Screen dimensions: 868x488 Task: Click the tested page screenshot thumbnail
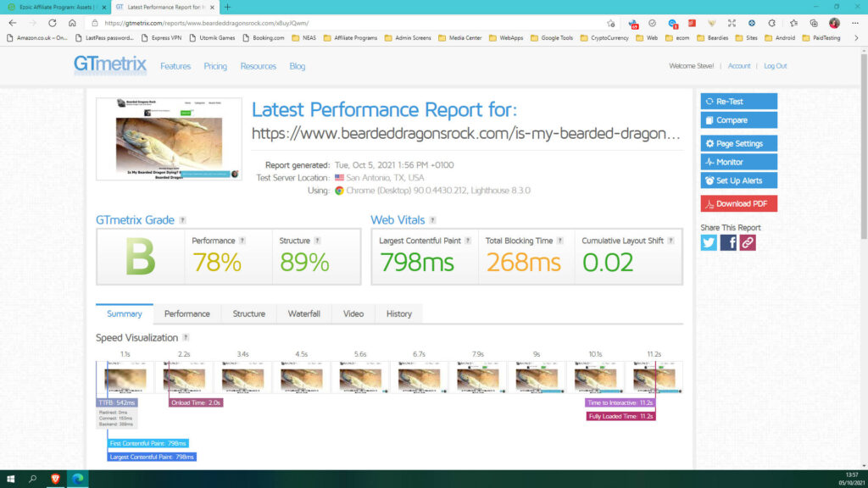169,139
